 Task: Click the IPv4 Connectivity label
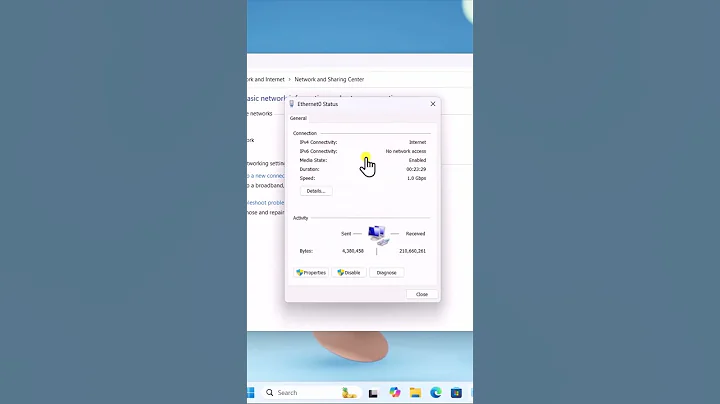tap(318, 142)
